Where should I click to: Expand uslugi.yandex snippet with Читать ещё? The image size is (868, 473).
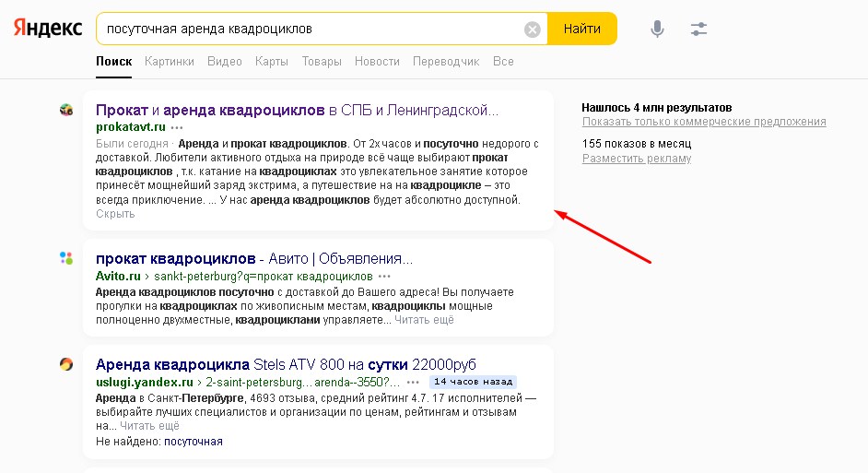149,426
